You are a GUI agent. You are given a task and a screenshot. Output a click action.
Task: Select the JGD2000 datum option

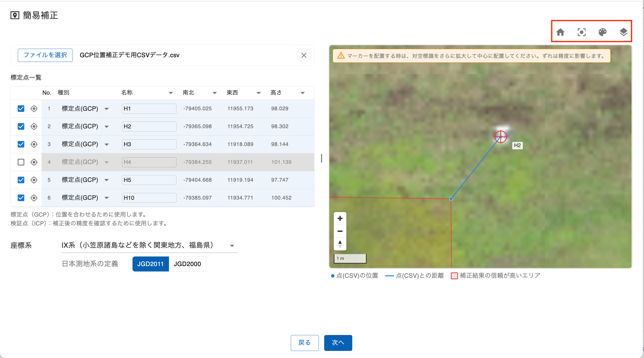click(187, 264)
